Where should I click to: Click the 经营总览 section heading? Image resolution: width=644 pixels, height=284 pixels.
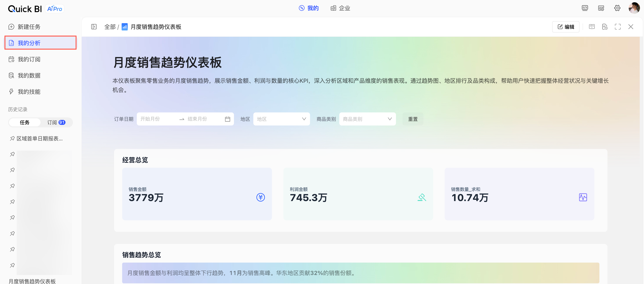click(x=135, y=160)
